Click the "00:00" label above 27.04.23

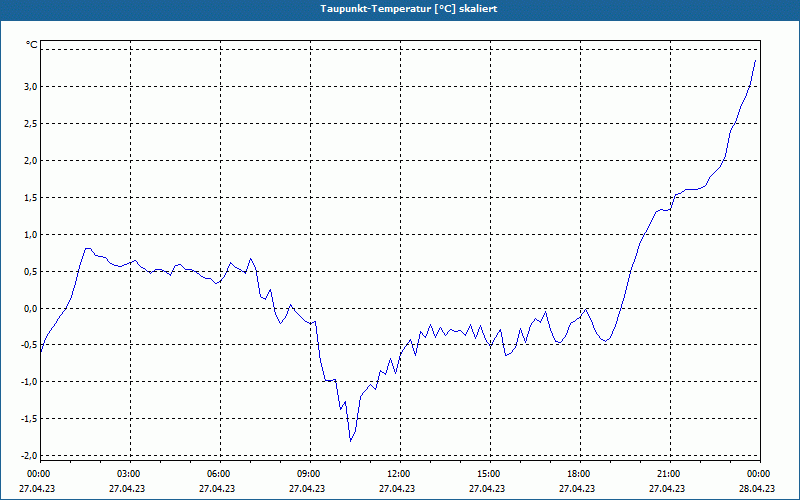(40, 474)
